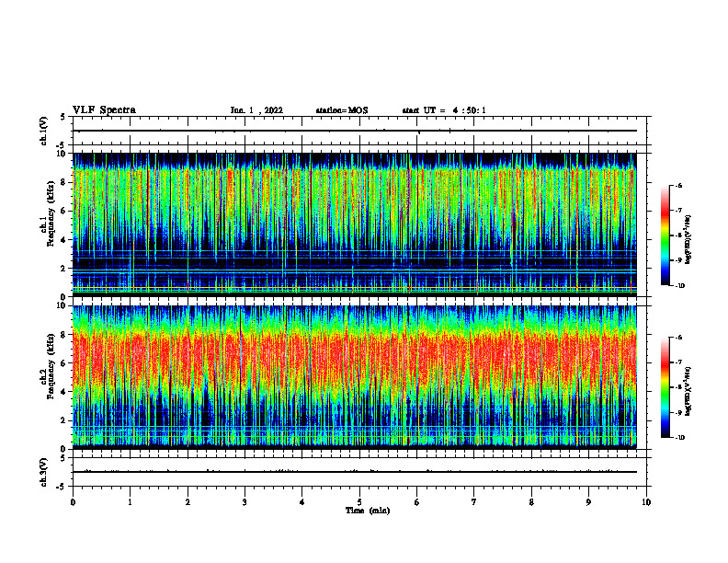This screenshot has height=563, width=728.
Task: Select the 'start UT = 4:50:1' header text
Action: tap(444, 110)
